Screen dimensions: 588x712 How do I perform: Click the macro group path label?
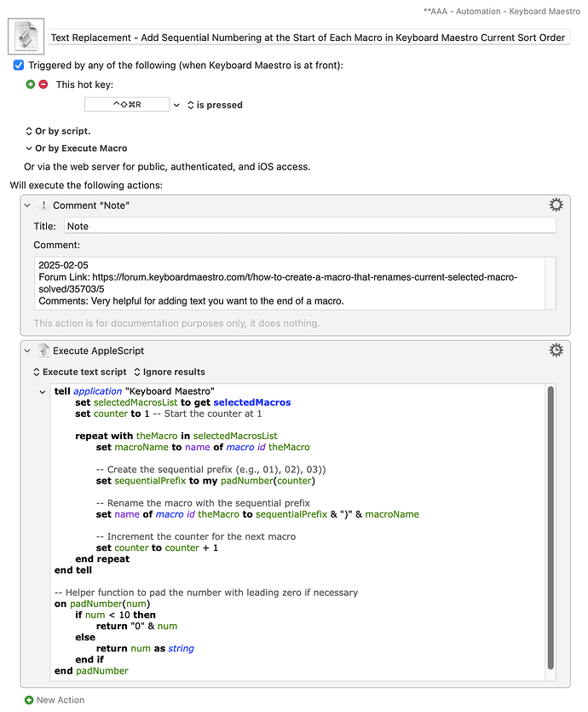tap(501, 11)
